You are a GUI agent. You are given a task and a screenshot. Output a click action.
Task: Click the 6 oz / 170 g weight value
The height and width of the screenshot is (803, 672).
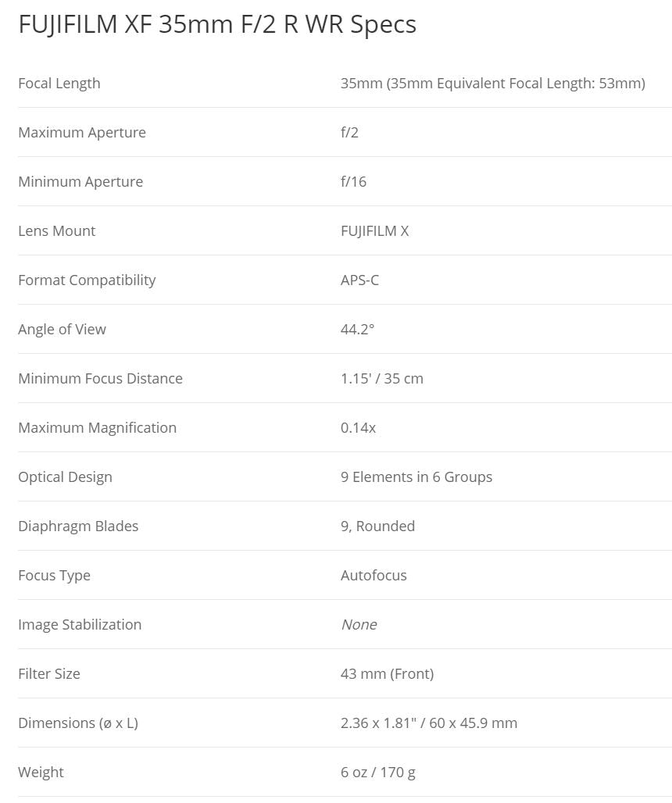point(378,773)
